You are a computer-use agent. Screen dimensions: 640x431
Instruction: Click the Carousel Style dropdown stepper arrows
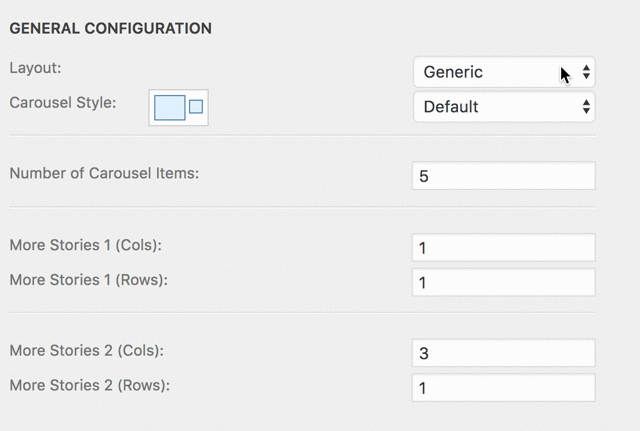coord(586,107)
